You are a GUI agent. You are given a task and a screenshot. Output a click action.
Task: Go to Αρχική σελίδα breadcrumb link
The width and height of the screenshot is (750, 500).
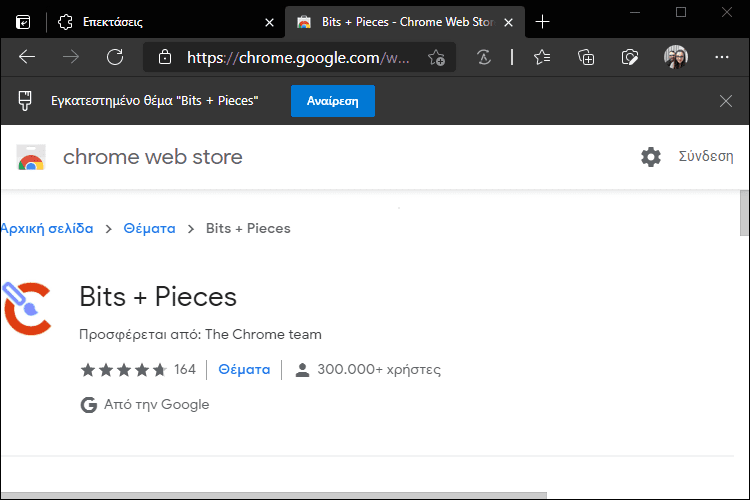tap(47, 228)
